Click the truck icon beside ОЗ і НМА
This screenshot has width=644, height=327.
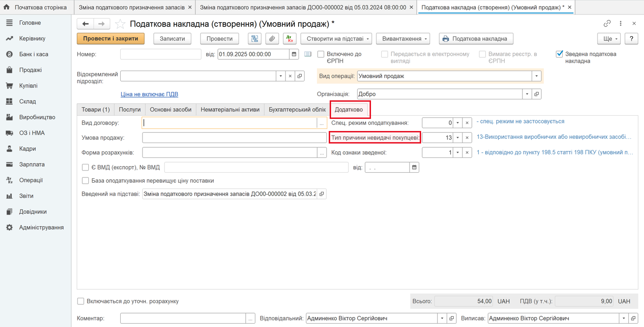[9, 133]
